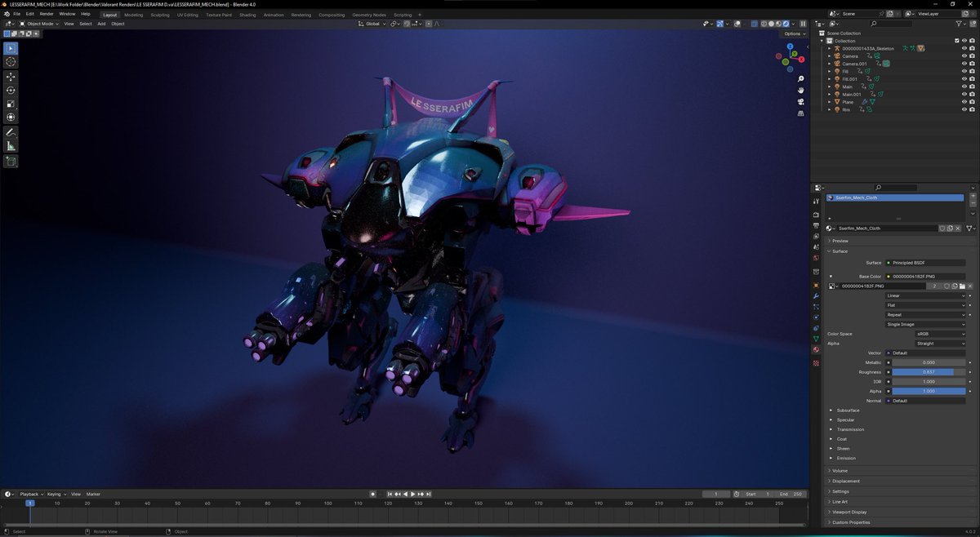
Task: Click the Options button in viewport header
Action: coord(795,33)
